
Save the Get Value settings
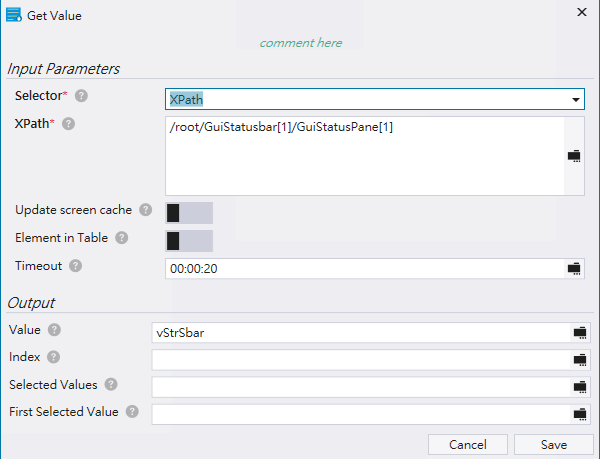[x=553, y=444]
